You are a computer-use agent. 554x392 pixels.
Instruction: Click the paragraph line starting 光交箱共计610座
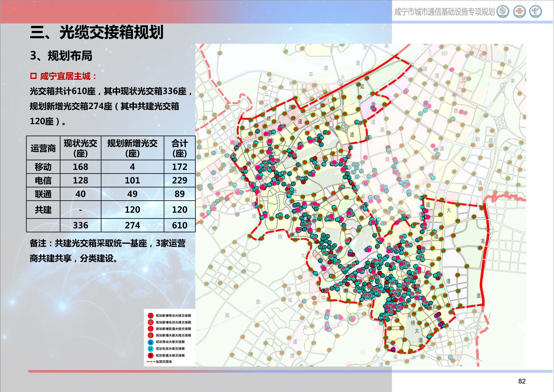click(x=111, y=91)
